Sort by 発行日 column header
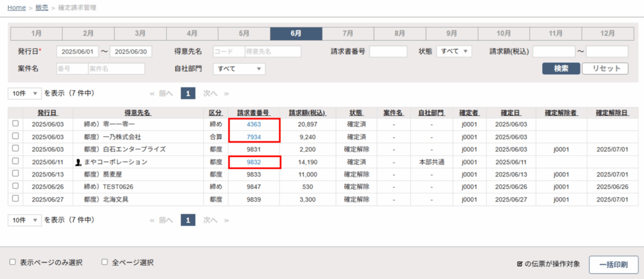Image resolution: width=644 pixels, height=279 pixels. click(48, 112)
